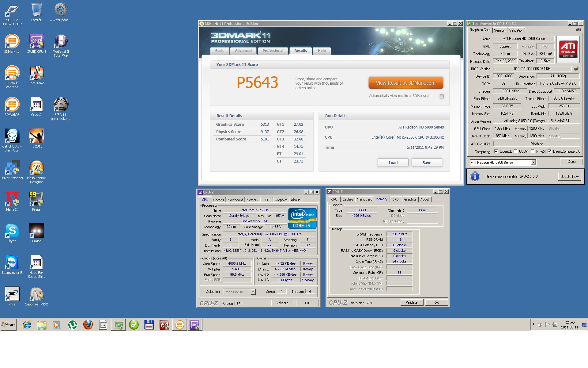
Task: Open the WebUpdate desktop icon
Action: 61,13
